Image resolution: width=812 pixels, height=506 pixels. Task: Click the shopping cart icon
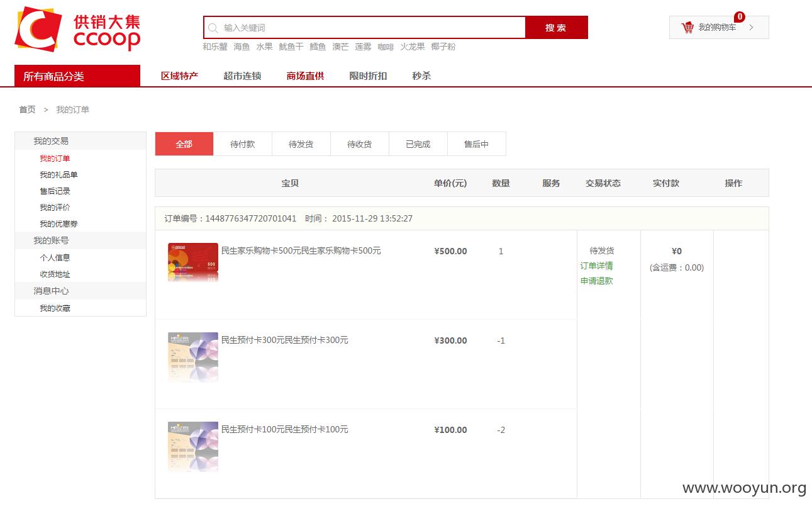click(x=687, y=27)
